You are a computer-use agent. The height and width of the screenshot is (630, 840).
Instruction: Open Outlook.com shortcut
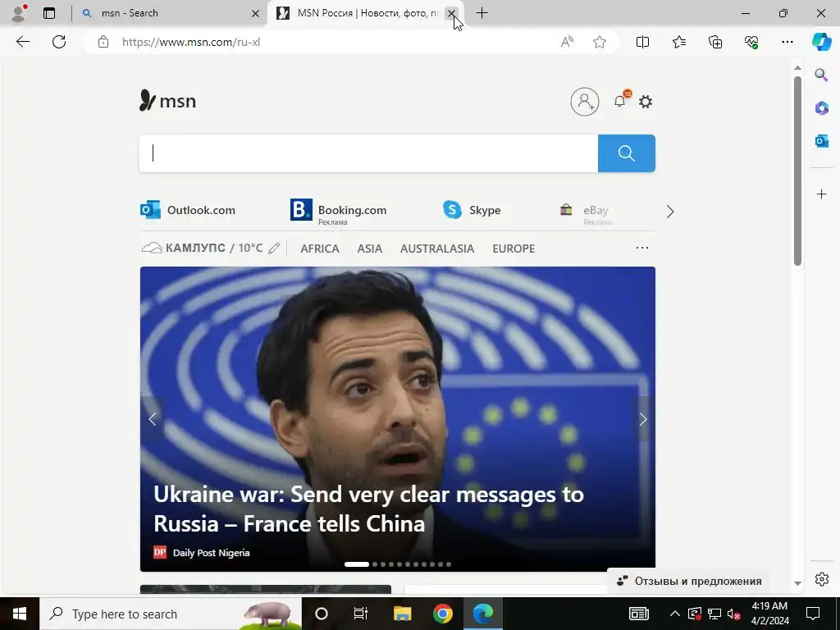pos(188,210)
